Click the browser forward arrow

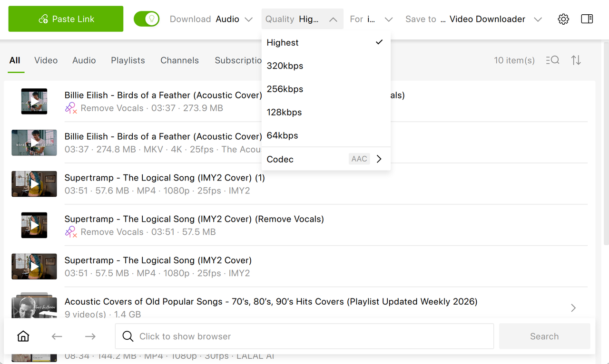(x=90, y=336)
